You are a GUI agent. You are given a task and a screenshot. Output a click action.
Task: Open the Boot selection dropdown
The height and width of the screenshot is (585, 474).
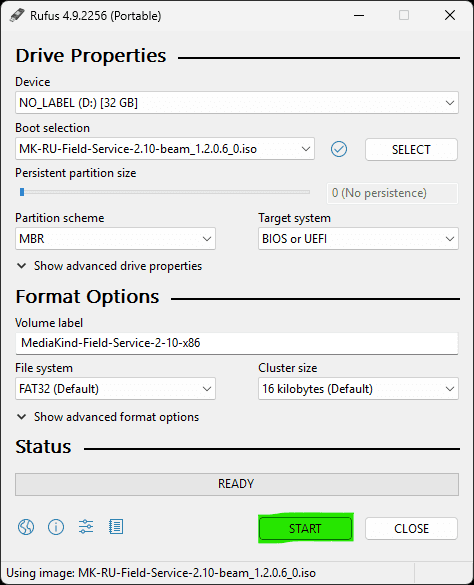tap(165, 149)
